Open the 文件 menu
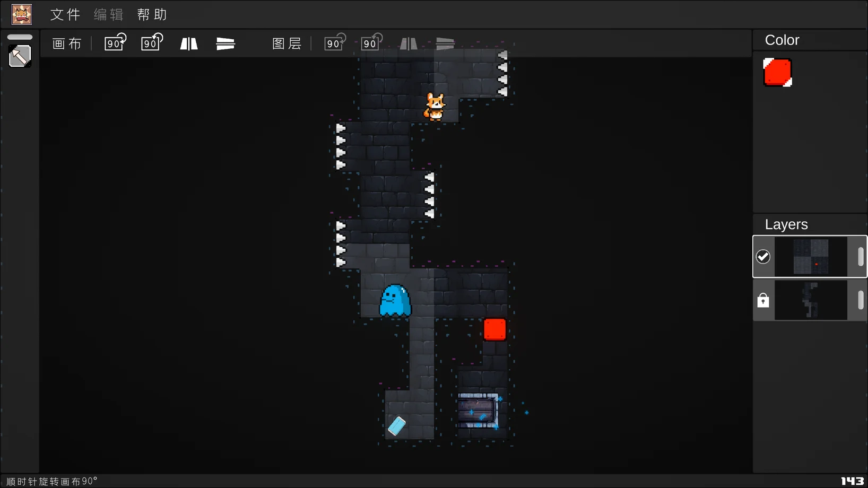Screen dimensions: 868x488 click(x=65, y=14)
